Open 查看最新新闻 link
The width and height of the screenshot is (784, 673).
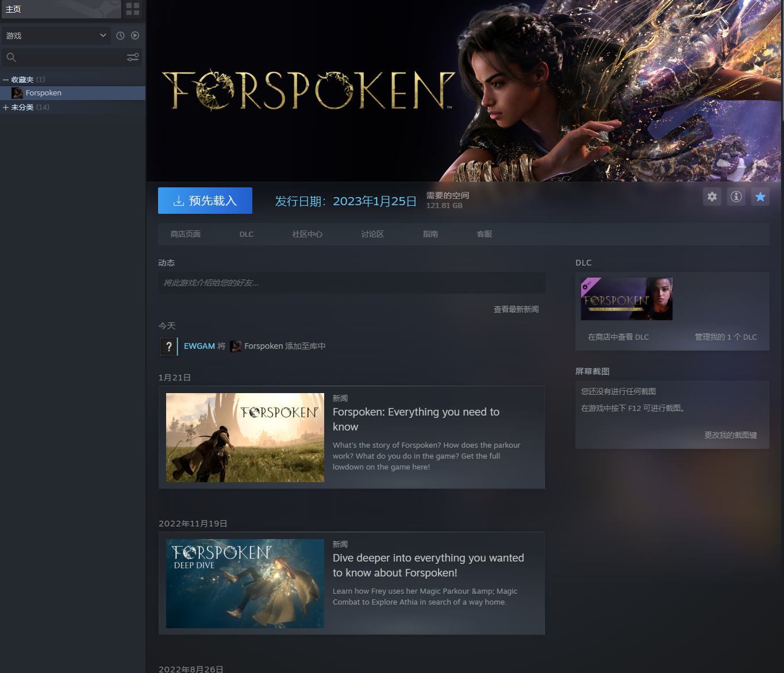coord(516,309)
